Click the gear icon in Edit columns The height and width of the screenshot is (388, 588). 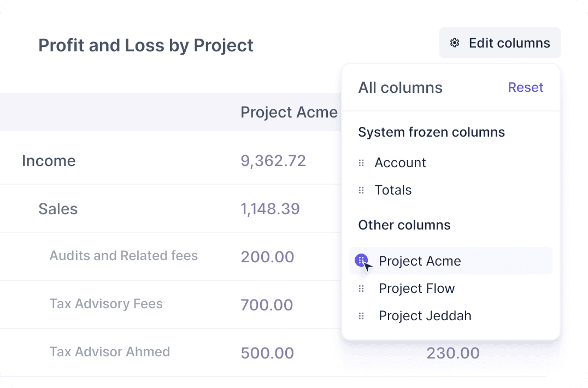pyautogui.click(x=455, y=43)
